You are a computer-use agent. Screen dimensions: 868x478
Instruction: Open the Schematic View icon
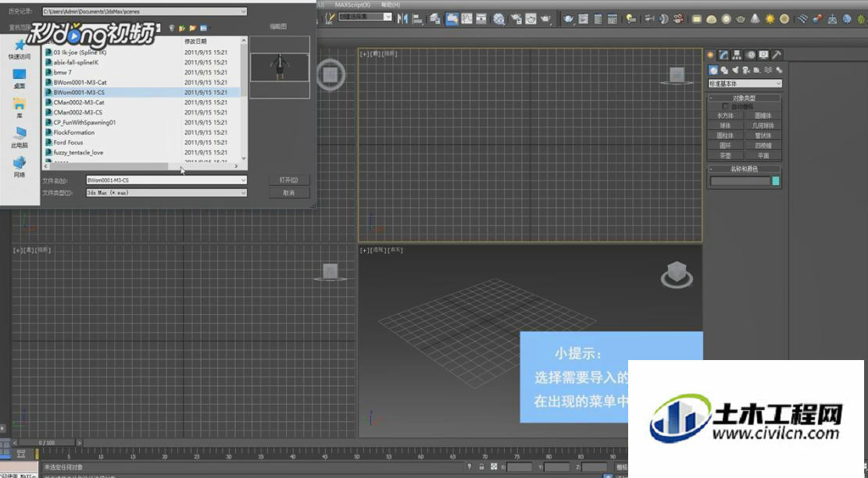[481, 19]
